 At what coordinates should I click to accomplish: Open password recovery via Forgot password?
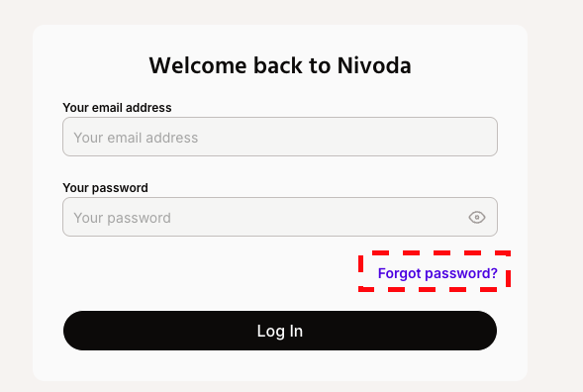pos(437,273)
